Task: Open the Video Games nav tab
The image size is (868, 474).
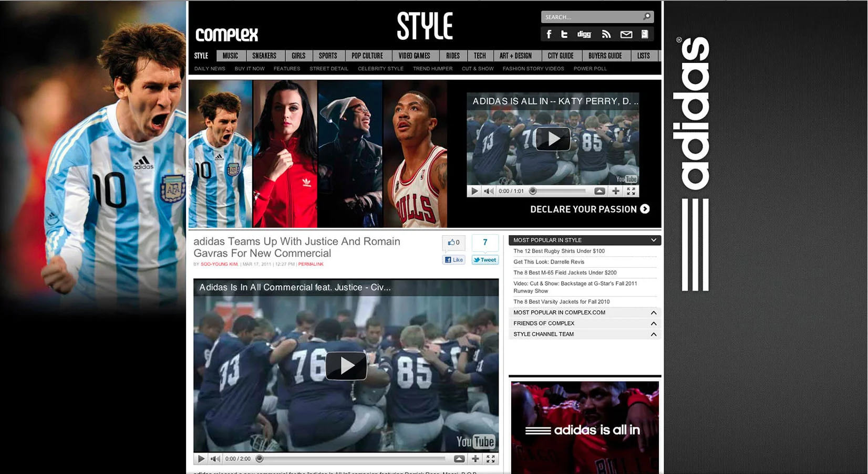Action: [414, 56]
